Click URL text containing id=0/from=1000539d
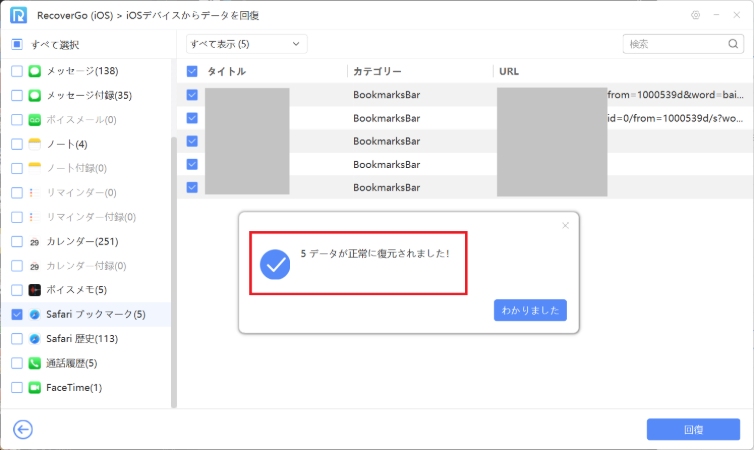The width and height of the screenshot is (754, 450). pyautogui.click(x=675, y=118)
